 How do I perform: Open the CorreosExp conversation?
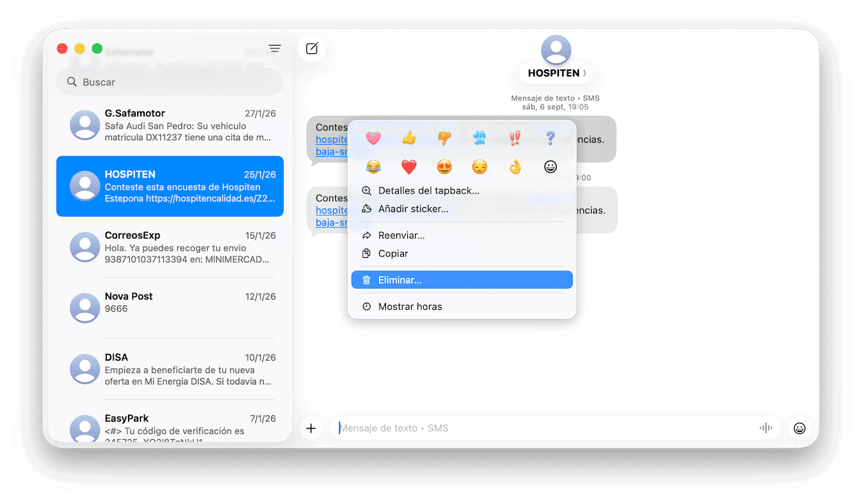tap(170, 248)
